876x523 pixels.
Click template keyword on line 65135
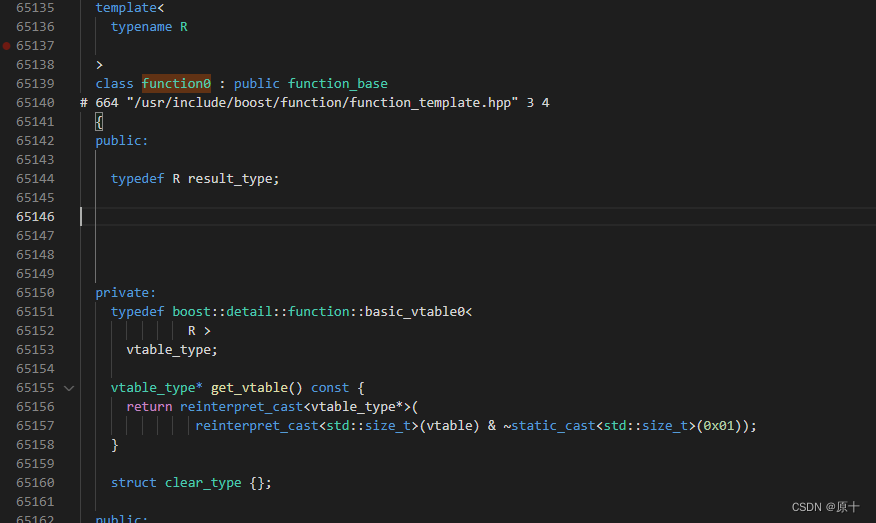click(126, 8)
